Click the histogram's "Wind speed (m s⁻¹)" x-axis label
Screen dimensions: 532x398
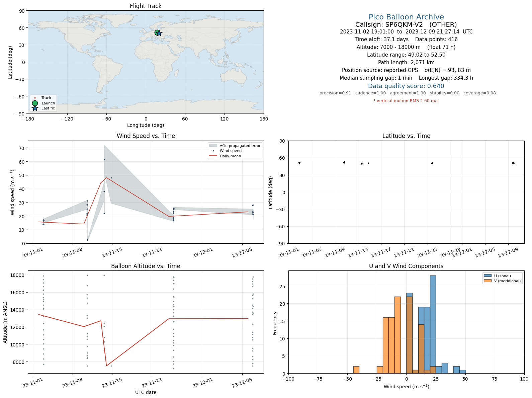[x=406, y=387]
